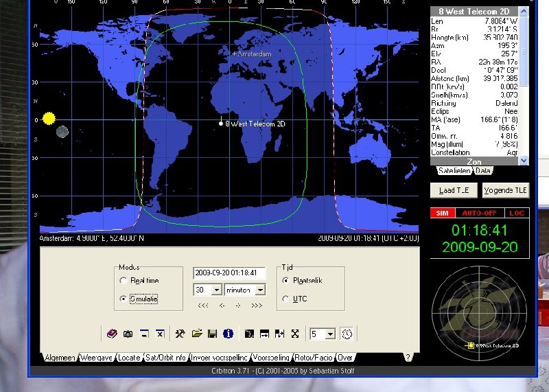Click the fast forward >>> time button

[x=257, y=305]
